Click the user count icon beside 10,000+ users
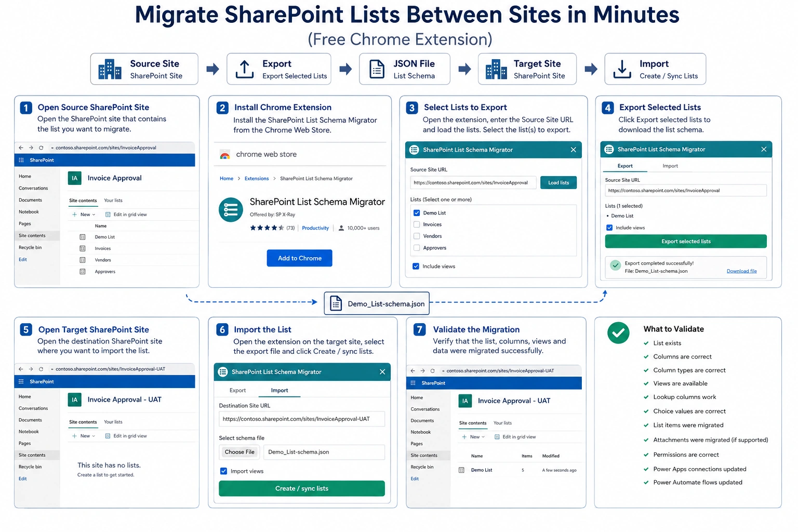The width and height of the screenshot is (798, 532). (x=341, y=228)
